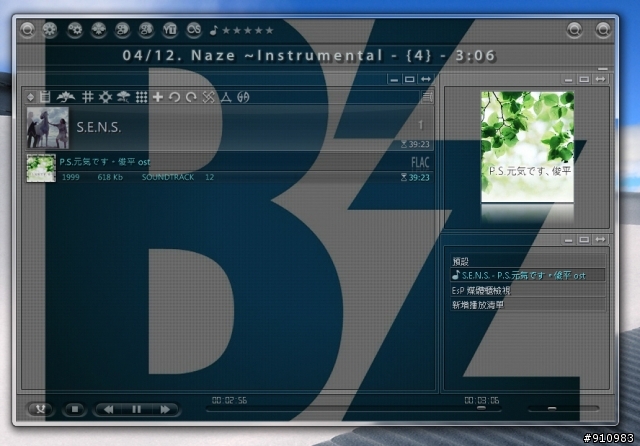Click the playlist panel's double-arrow expand button
Viewport: 640px width, 446px height.
coord(426,79)
